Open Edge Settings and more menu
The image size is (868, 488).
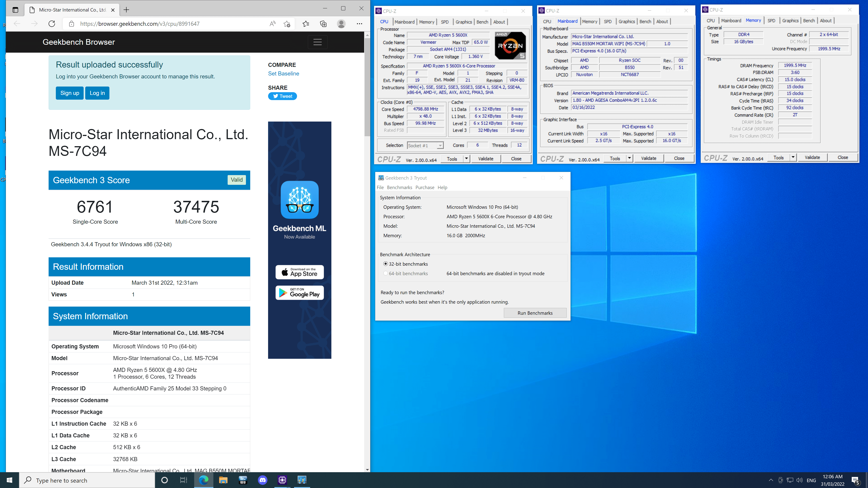pos(359,23)
